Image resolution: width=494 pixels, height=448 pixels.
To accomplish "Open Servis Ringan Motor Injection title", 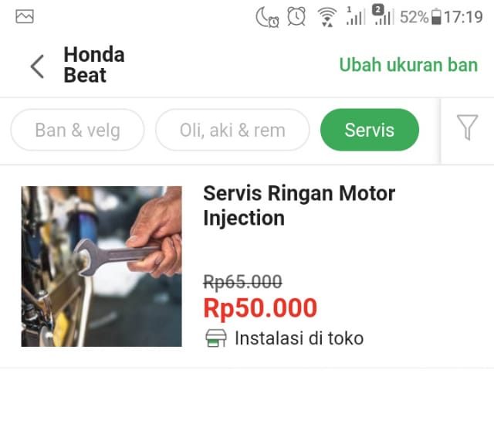I will [299, 205].
